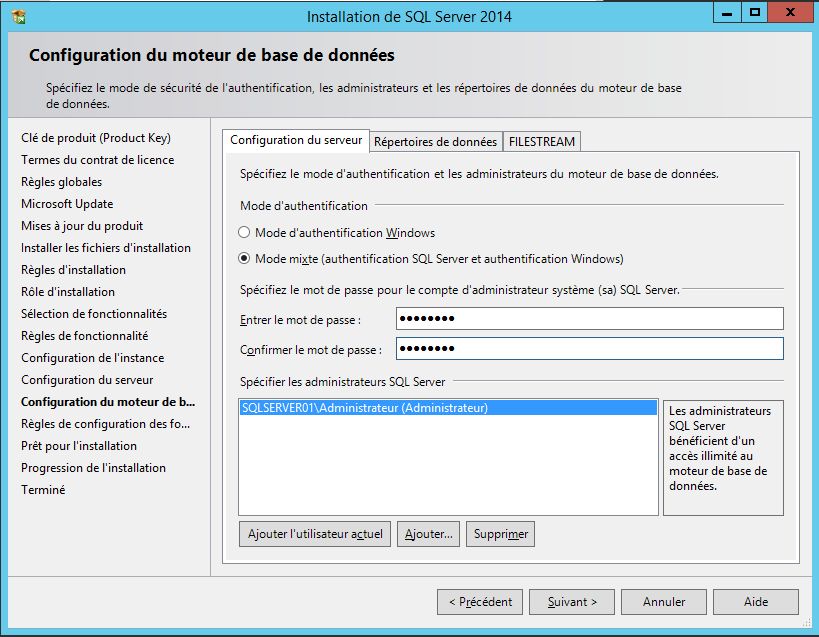The image size is (819, 637).
Task: Click Ajouter l'utilisateur actuel button
Action: click(x=315, y=534)
